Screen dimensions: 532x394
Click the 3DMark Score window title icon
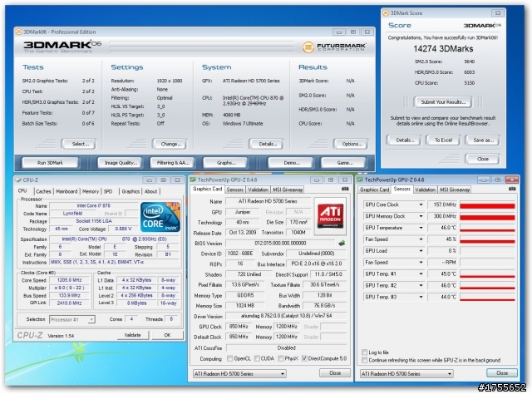point(386,13)
